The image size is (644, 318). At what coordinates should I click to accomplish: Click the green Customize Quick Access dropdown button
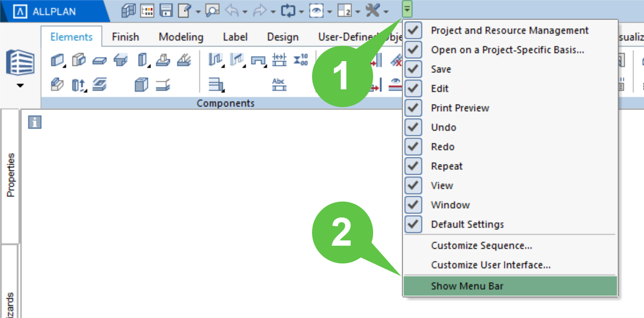tap(407, 8)
